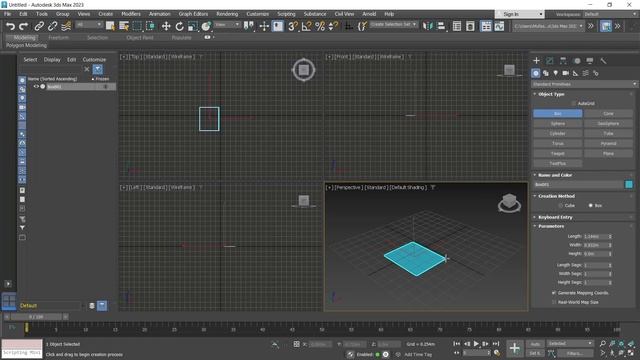Screen dimensions: 640x360
Task: Toggle the Angle Snap button
Action: tap(306, 27)
